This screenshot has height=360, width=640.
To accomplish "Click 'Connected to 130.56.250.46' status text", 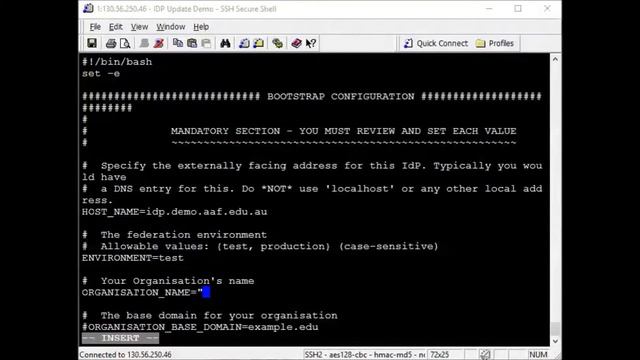I will pos(125,355).
